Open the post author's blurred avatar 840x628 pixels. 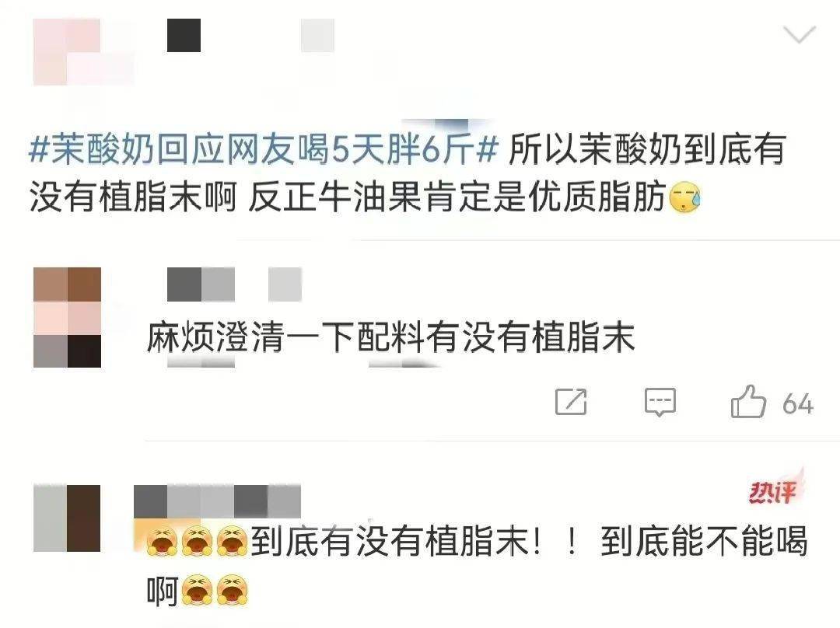click(x=83, y=52)
